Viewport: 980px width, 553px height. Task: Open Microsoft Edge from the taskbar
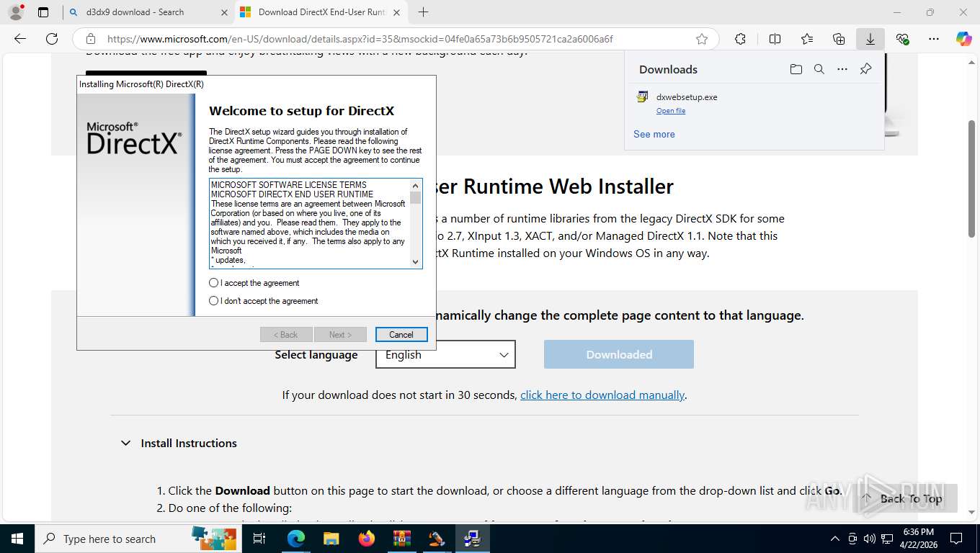(295, 539)
